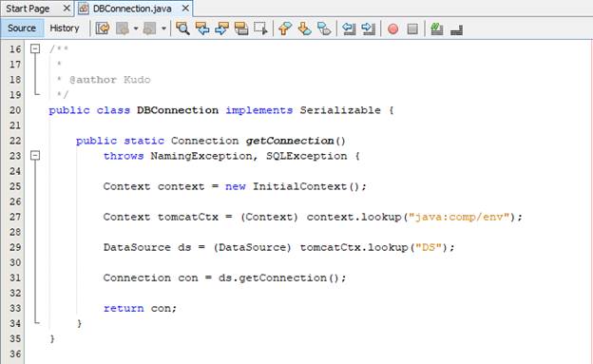
Task: Toggle Rectangular Selection icon
Action: pos(260,29)
